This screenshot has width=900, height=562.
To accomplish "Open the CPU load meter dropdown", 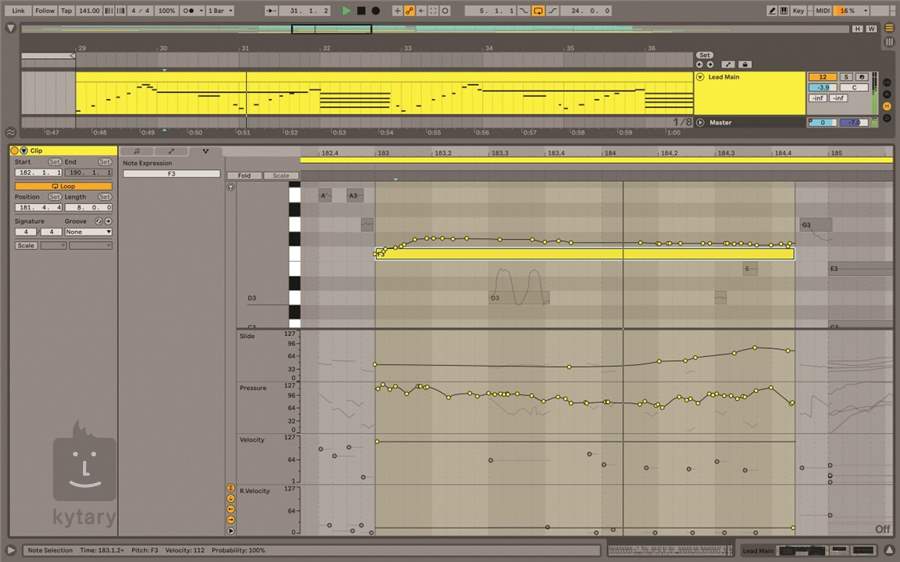I will [866, 10].
